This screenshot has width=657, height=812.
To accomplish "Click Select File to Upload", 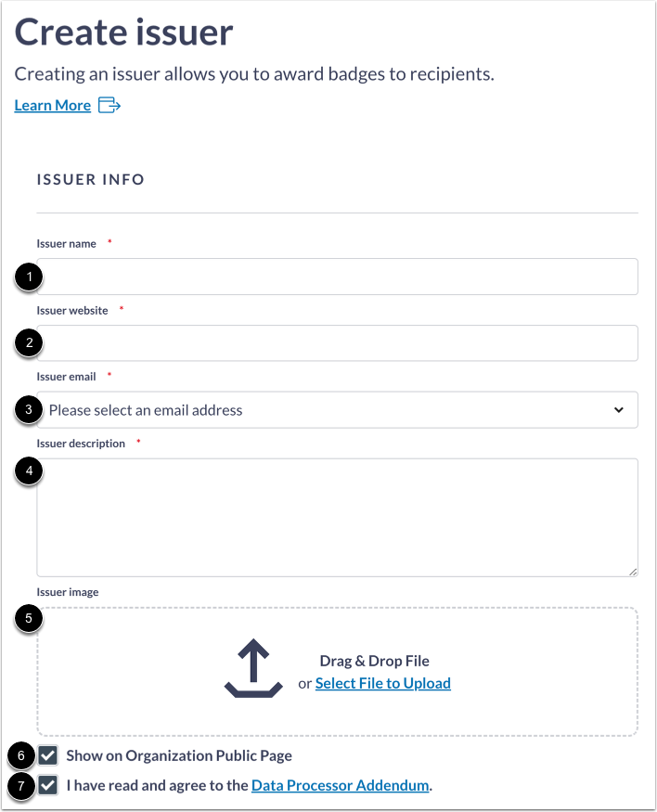I will 382,682.
